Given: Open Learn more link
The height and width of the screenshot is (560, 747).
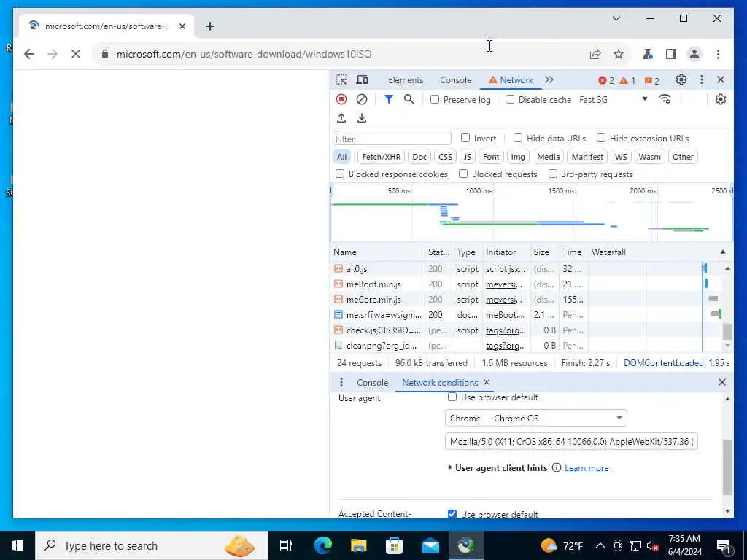Looking at the screenshot, I should coord(587,468).
